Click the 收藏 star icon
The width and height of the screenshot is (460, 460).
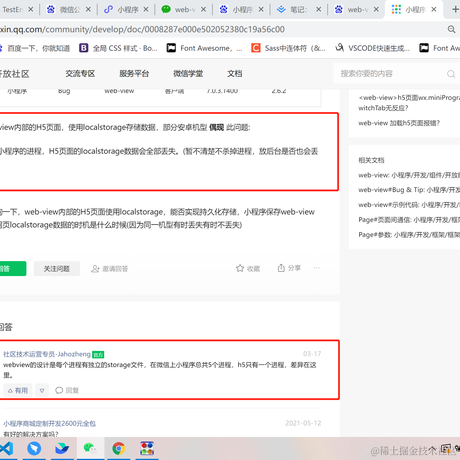pyautogui.click(x=240, y=268)
